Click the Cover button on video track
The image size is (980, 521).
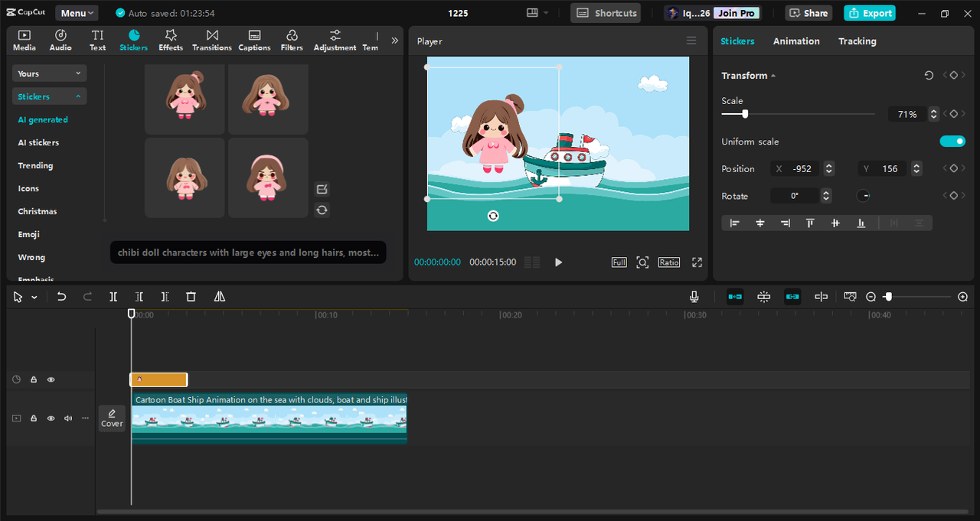[x=112, y=418]
